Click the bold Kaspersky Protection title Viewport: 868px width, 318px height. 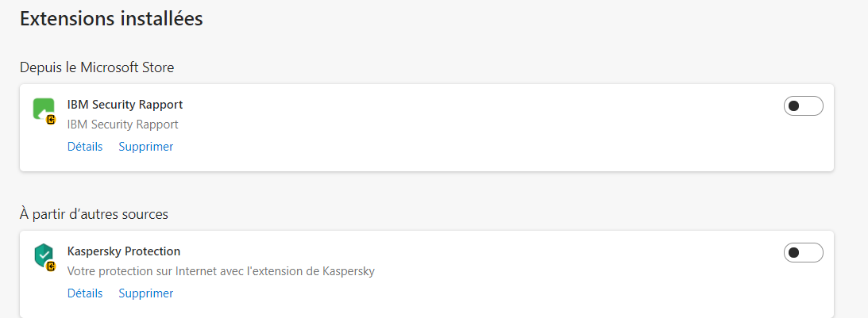pos(124,251)
